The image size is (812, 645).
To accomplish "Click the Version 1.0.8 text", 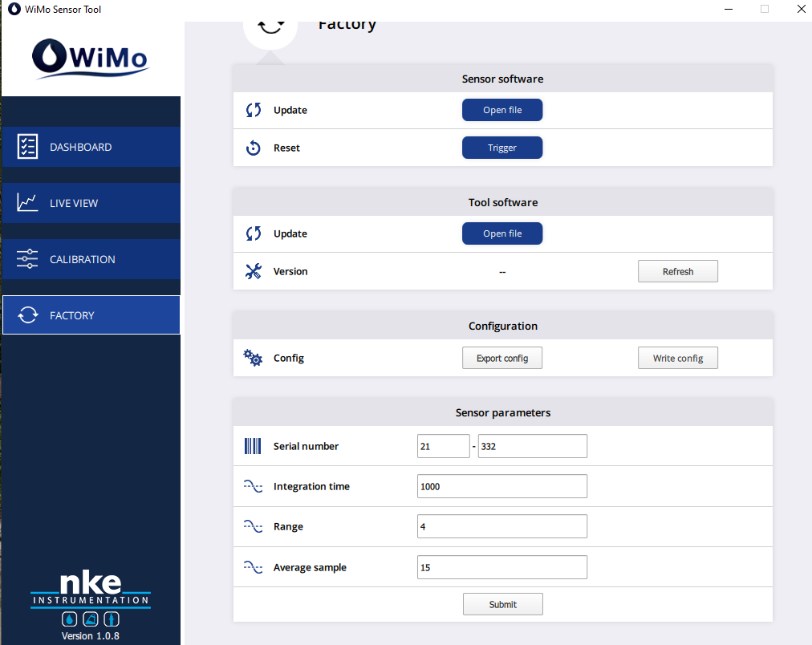I will coord(91,635).
